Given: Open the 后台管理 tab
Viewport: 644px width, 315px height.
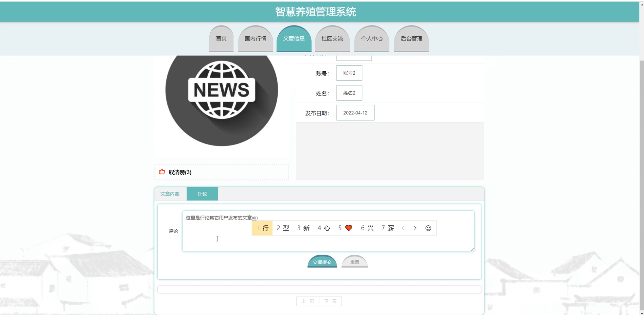Looking at the screenshot, I should point(411,38).
